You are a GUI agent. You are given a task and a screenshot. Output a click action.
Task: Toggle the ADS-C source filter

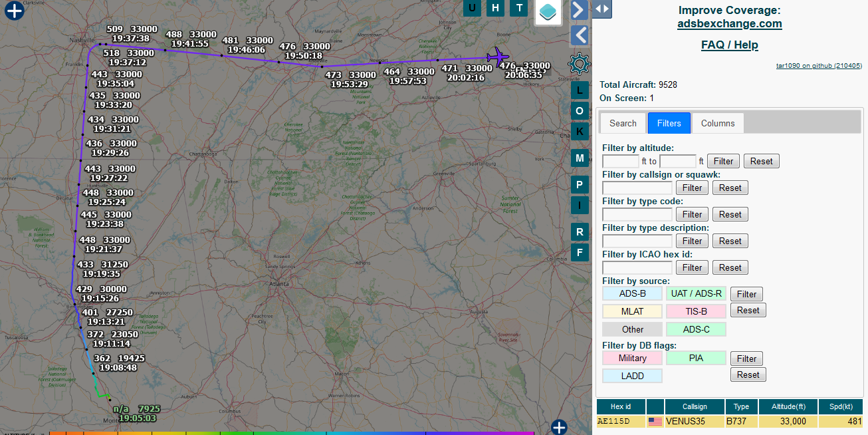tap(696, 329)
